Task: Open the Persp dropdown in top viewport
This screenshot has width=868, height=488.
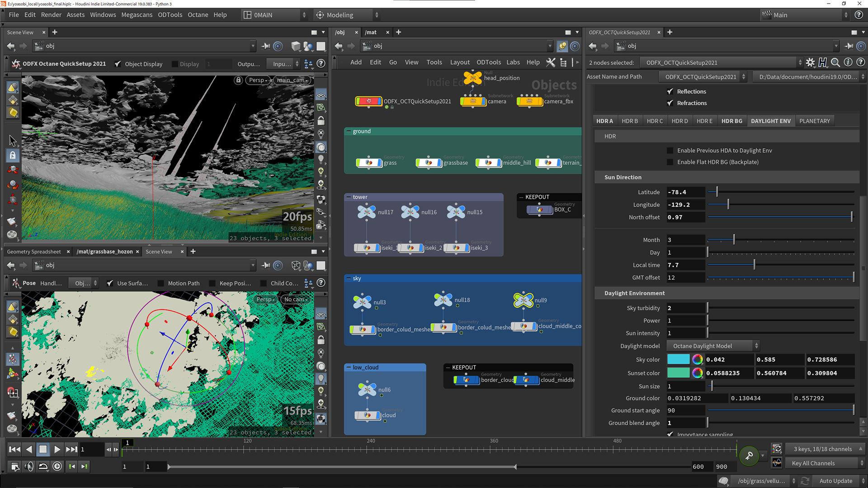Action: (x=259, y=80)
